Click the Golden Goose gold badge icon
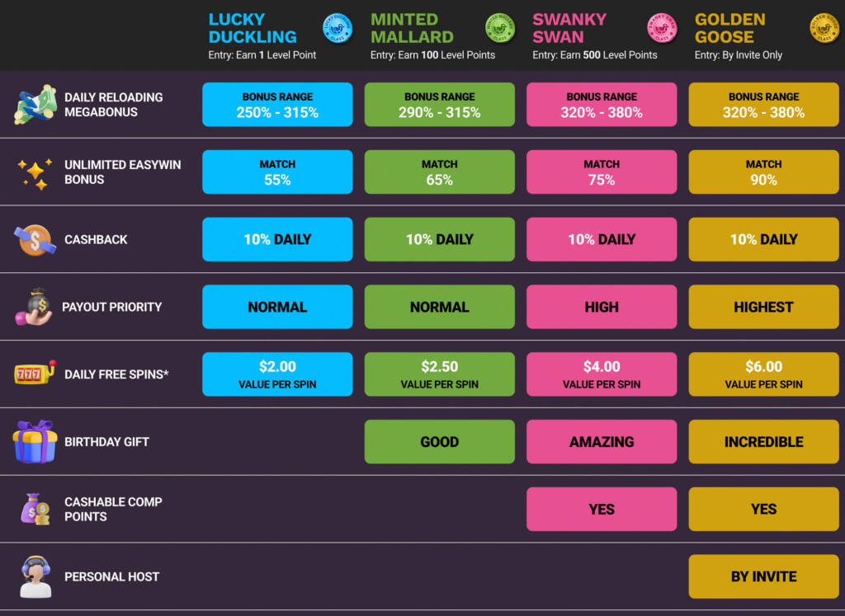The image size is (845, 616). (824, 28)
